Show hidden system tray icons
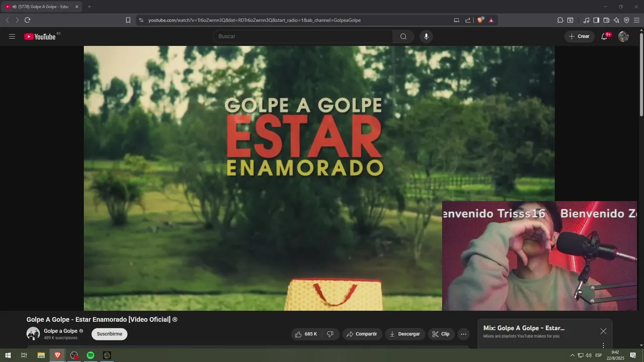 pos(572,355)
